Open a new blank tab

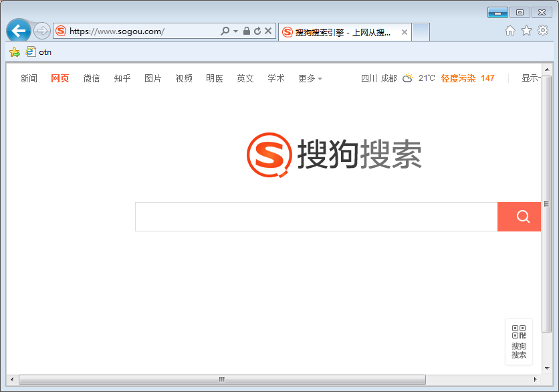coord(421,32)
